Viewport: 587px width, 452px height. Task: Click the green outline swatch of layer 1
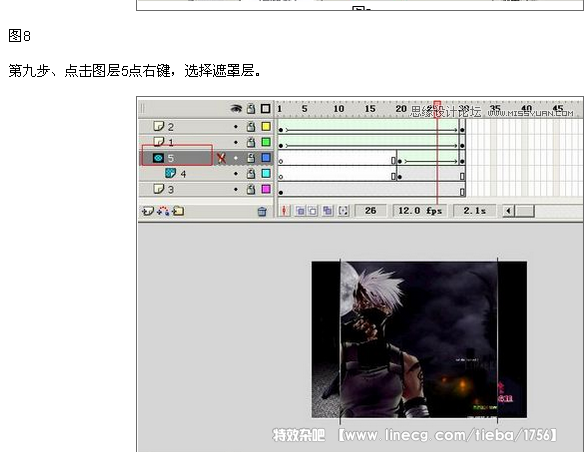pos(266,142)
